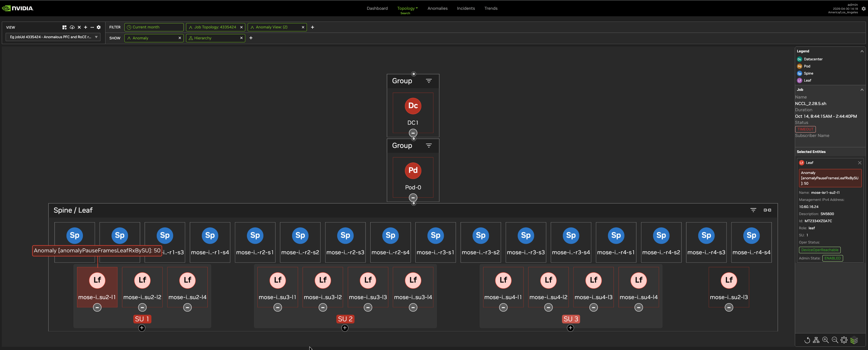Viewport: 868px width, 350px height.
Task: Click the X icon in VIEW toolbar
Action: pyautogui.click(x=79, y=27)
